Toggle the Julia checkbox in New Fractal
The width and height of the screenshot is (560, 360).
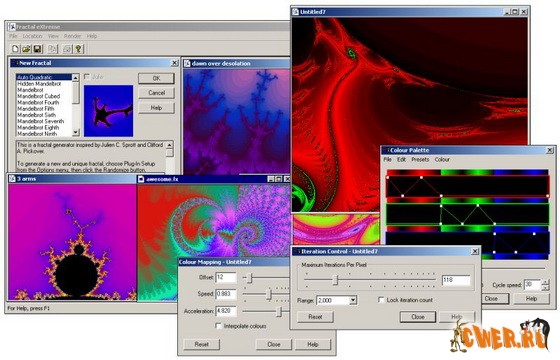[x=86, y=76]
